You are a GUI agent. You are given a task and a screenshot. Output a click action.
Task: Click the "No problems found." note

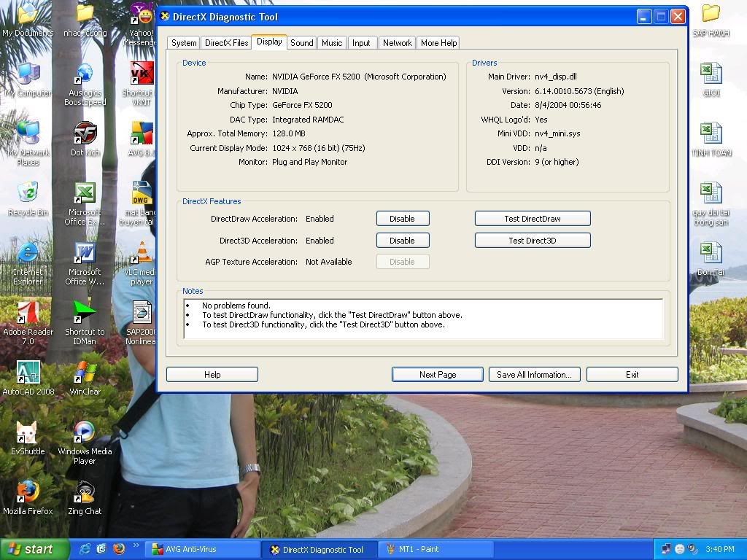(x=236, y=306)
